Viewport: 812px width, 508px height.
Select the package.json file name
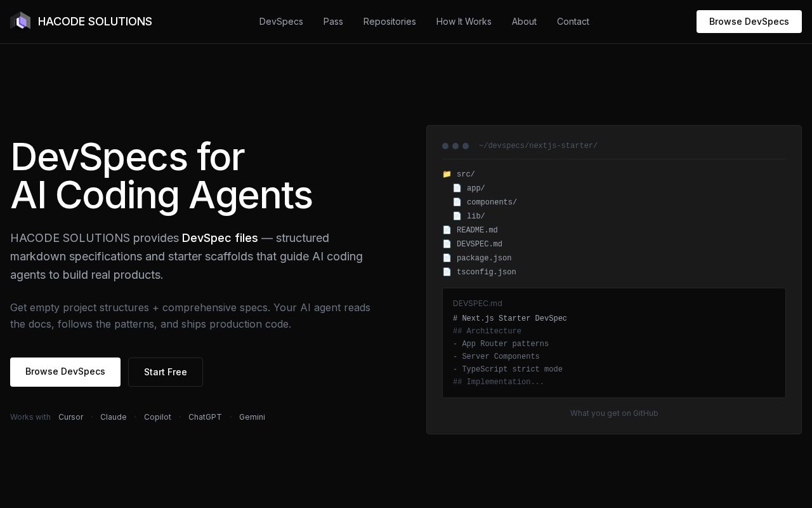484,258
